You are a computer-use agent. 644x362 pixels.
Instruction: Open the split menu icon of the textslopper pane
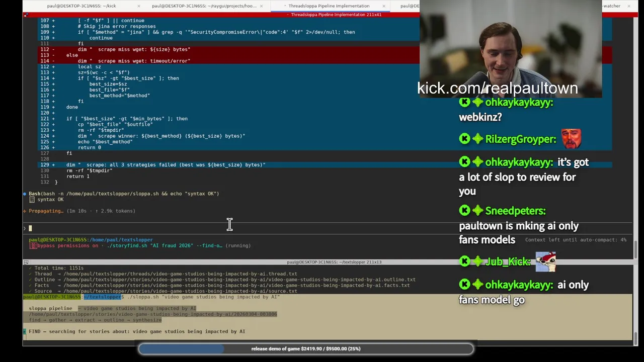click(26, 262)
